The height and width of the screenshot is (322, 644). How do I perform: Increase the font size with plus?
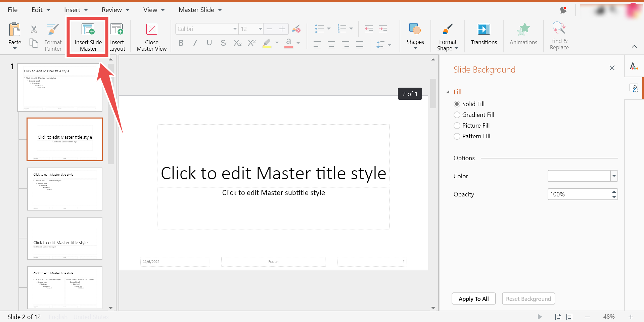coord(282,29)
